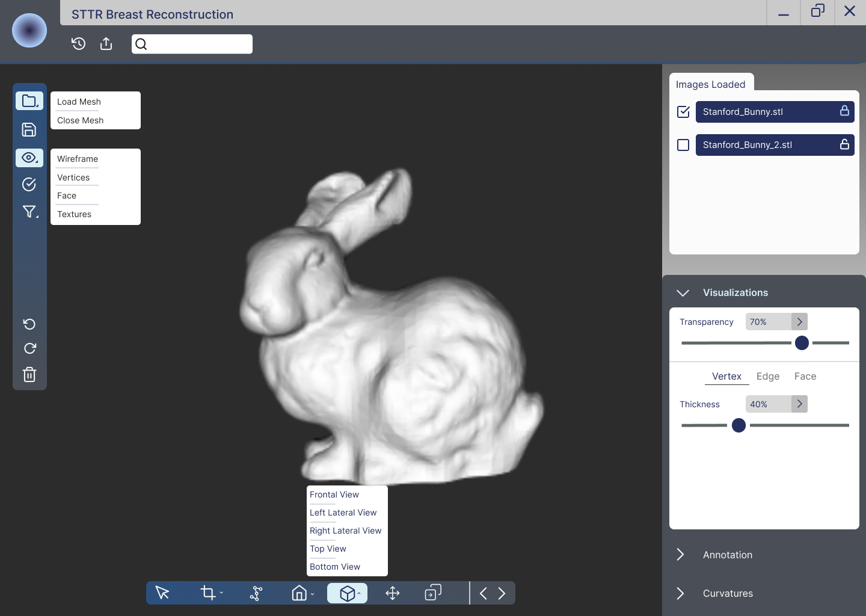Viewport: 866px width, 616px height.
Task: Click the Images Loaded tab
Action: (x=711, y=84)
